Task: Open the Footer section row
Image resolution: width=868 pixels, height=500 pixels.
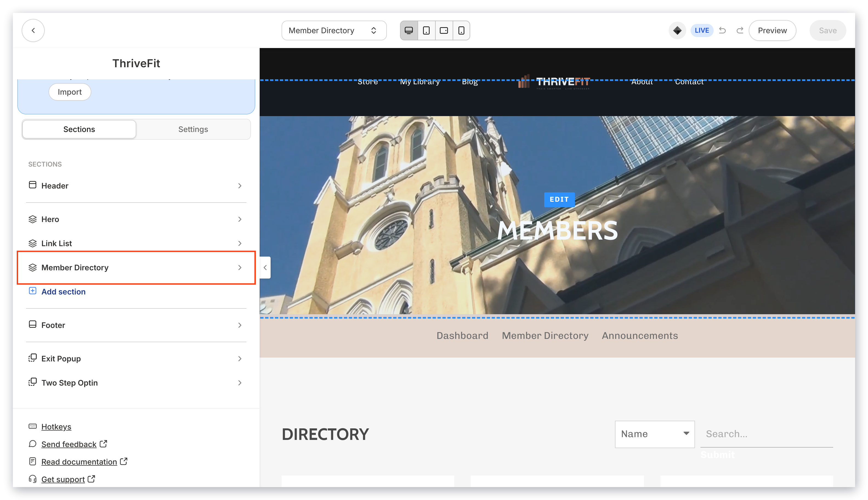Action: click(x=136, y=325)
